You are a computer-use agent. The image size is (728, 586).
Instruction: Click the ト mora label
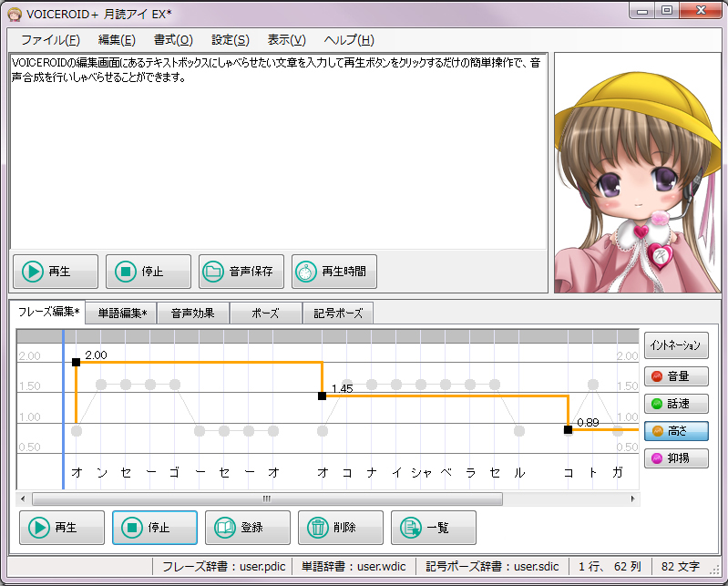click(x=593, y=473)
